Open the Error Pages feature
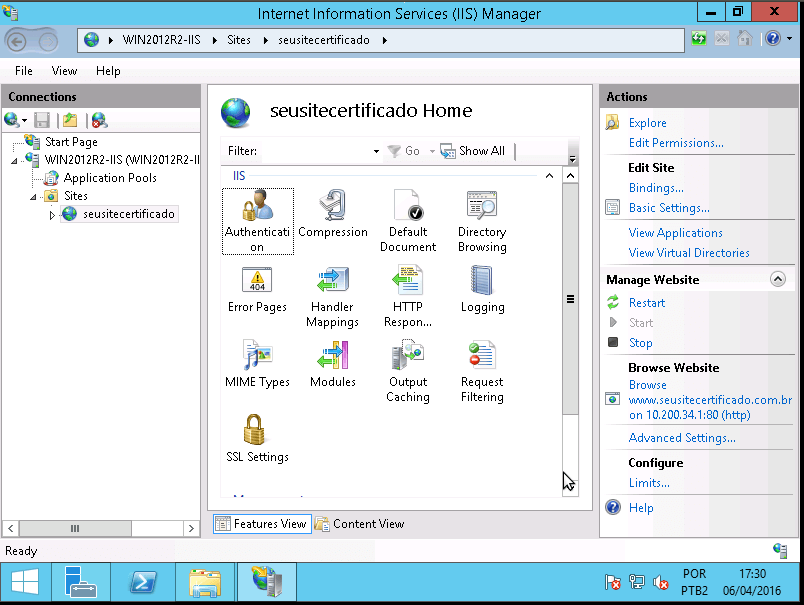Viewport: 804px width, 605px height. (257, 289)
